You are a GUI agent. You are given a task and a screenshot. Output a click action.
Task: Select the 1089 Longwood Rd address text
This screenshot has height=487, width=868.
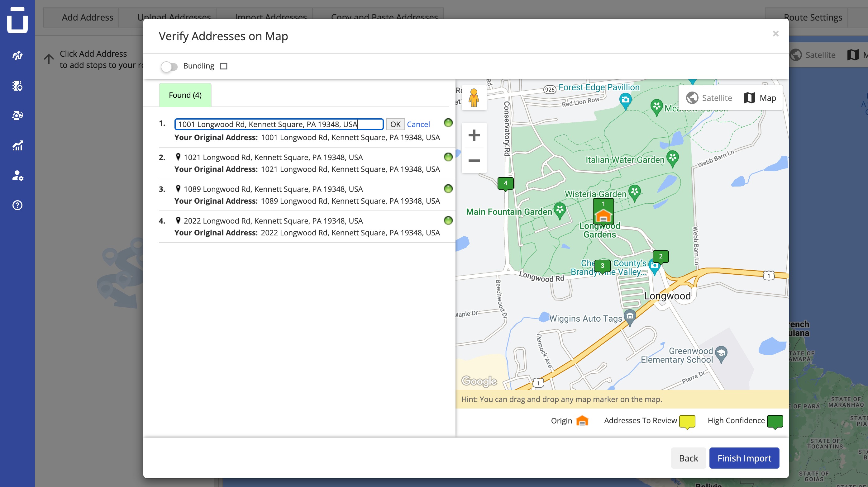(x=273, y=189)
